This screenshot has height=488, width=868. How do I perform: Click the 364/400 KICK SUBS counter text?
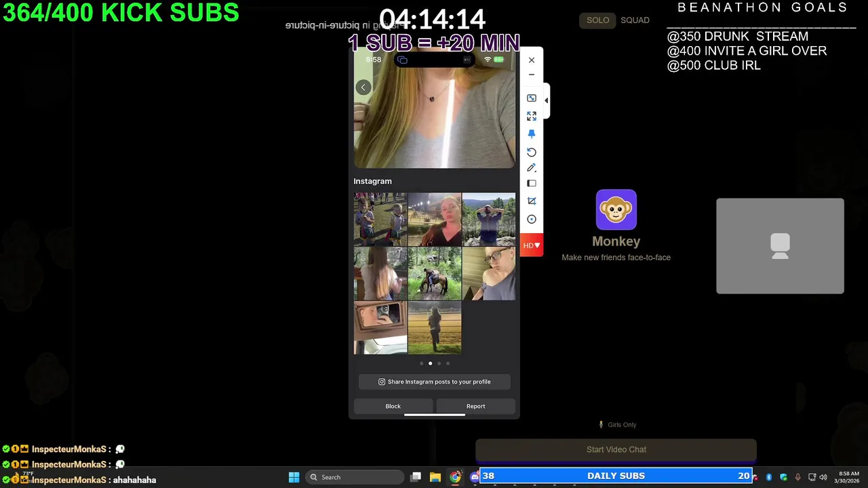tap(121, 12)
